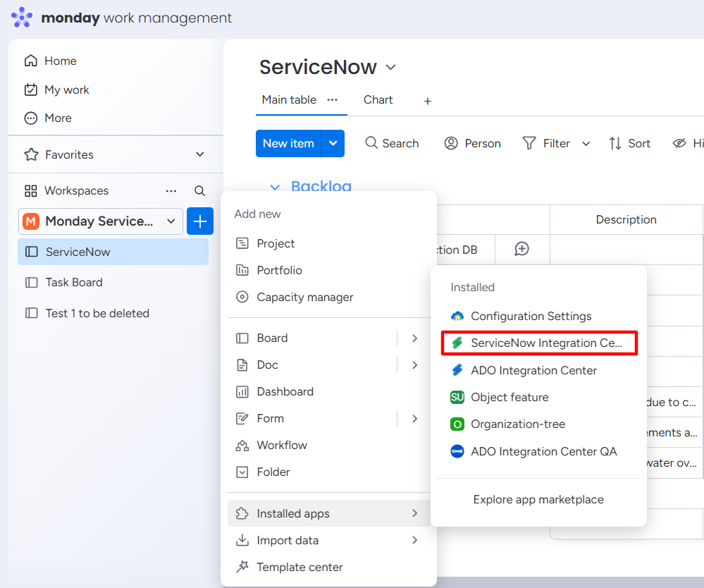This screenshot has height=588, width=704.
Task: Open the add update conversation icon
Action: tap(521, 249)
